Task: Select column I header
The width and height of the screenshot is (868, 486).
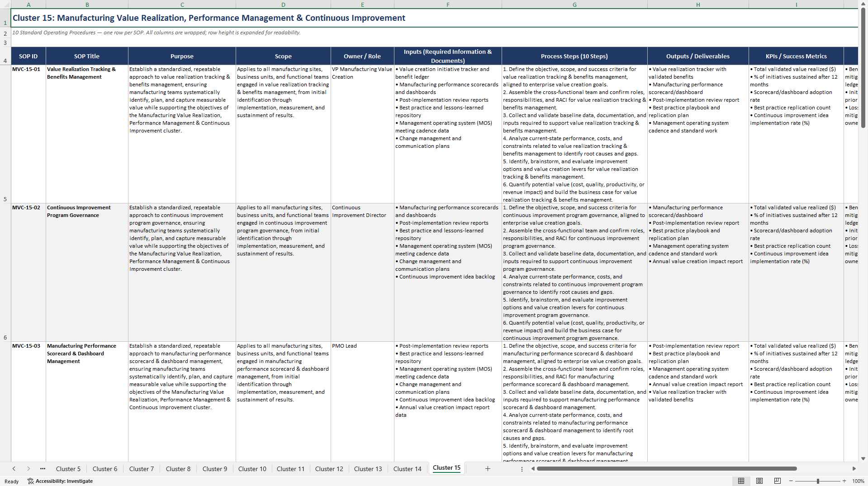Action: click(x=796, y=5)
